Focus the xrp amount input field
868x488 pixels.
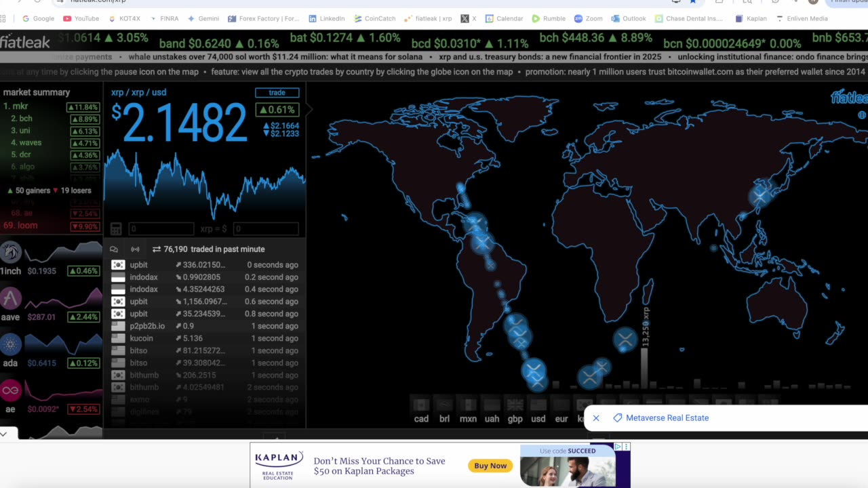click(x=161, y=229)
